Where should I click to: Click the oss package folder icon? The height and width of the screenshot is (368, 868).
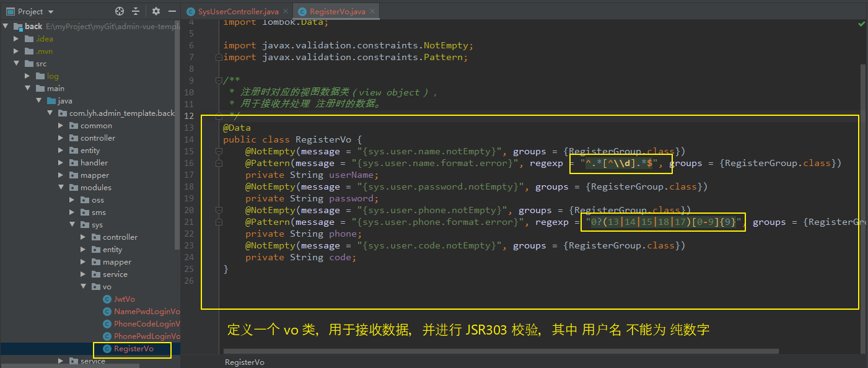(x=85, y=200)
